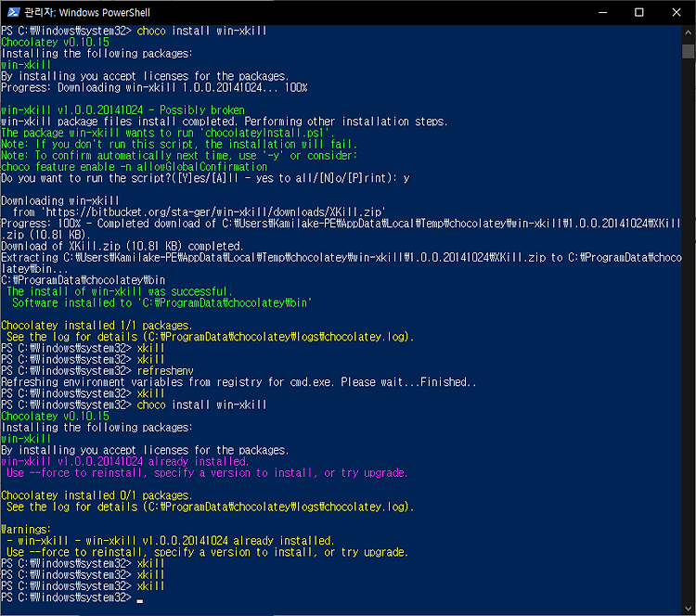The image size is (696, 616).
Task: Click the 'Downloading win-xkill' line
Action: click(60, 201)
